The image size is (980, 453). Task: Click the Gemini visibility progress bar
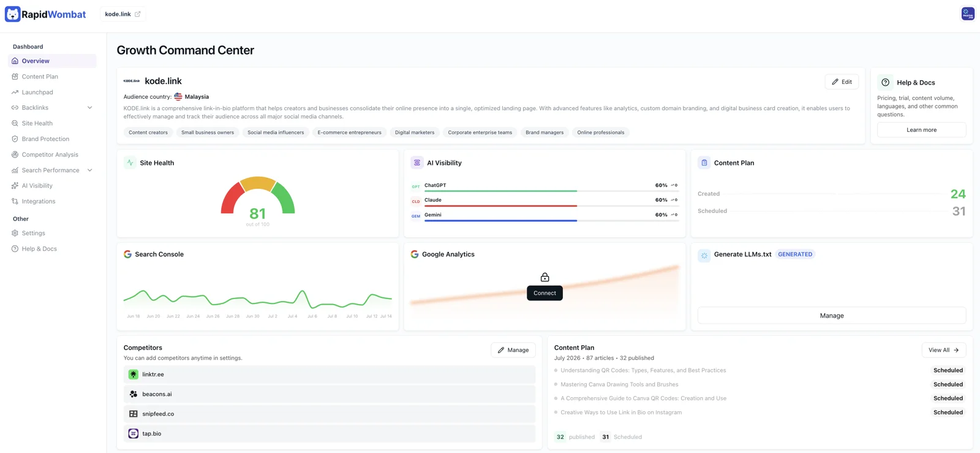pyautogui.click(x=551, y=220)
